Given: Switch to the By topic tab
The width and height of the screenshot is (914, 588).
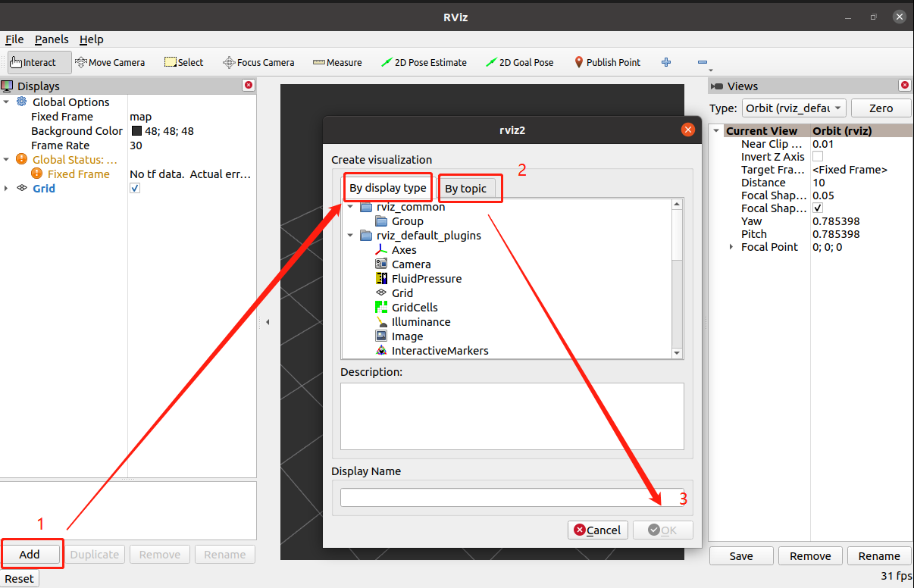Looking at the screenshot, I should coord(465,189).
